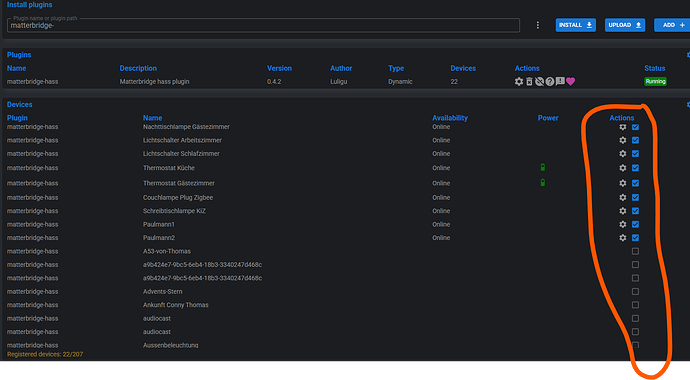Open settings gear for Paulmann2 device
Screen dimensions: 690x380
coord(623,238)
